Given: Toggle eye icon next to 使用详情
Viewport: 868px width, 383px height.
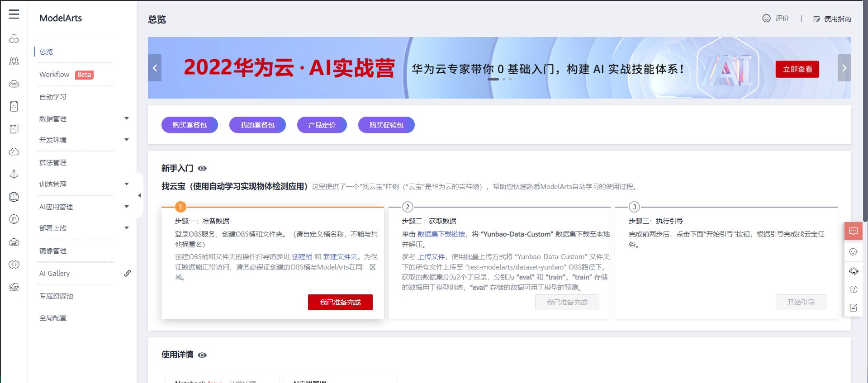Looking at the screenshot, I should click(x=202, y=355).
